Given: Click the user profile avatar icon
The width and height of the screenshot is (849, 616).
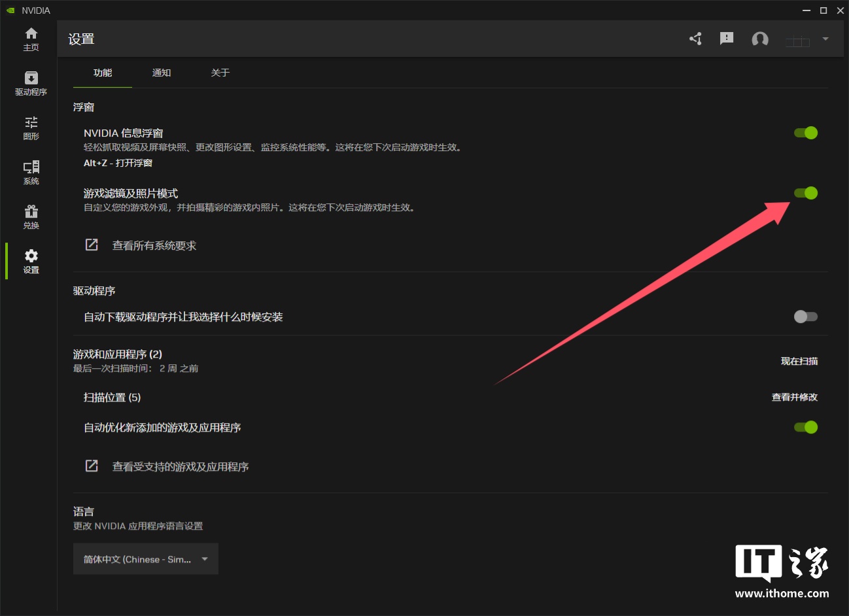Looking at the screenshot, I should [x=759, y=39].
